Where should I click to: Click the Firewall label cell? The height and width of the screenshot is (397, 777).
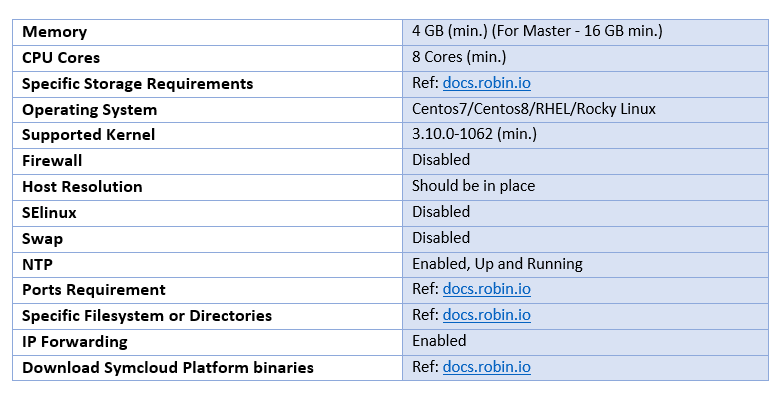[x=207, y=161]
